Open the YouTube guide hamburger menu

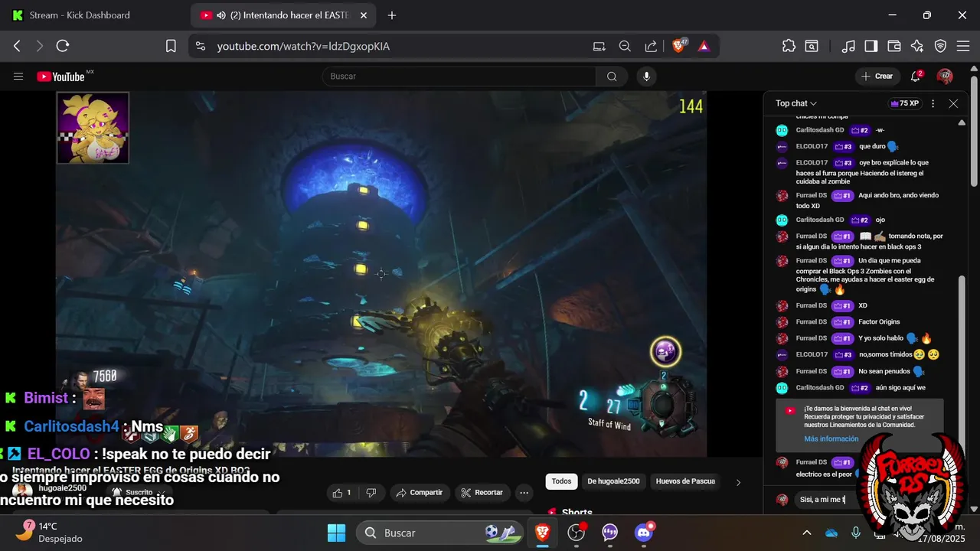18,76
